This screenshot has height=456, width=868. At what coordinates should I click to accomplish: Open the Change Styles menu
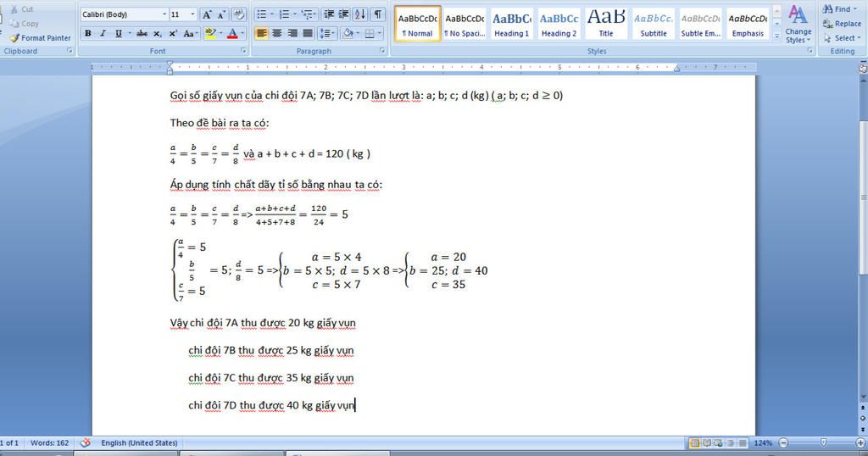[x=798, y=25]
